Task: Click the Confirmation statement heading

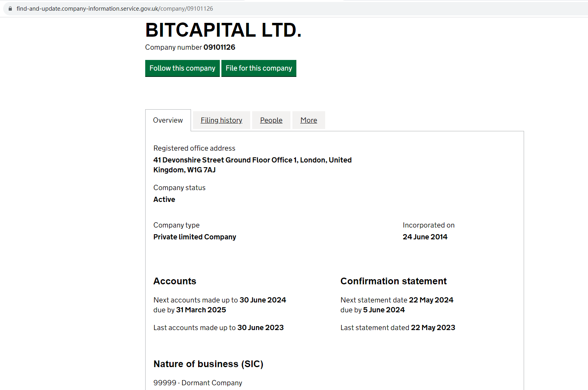Action: click(x=393, y=281)
